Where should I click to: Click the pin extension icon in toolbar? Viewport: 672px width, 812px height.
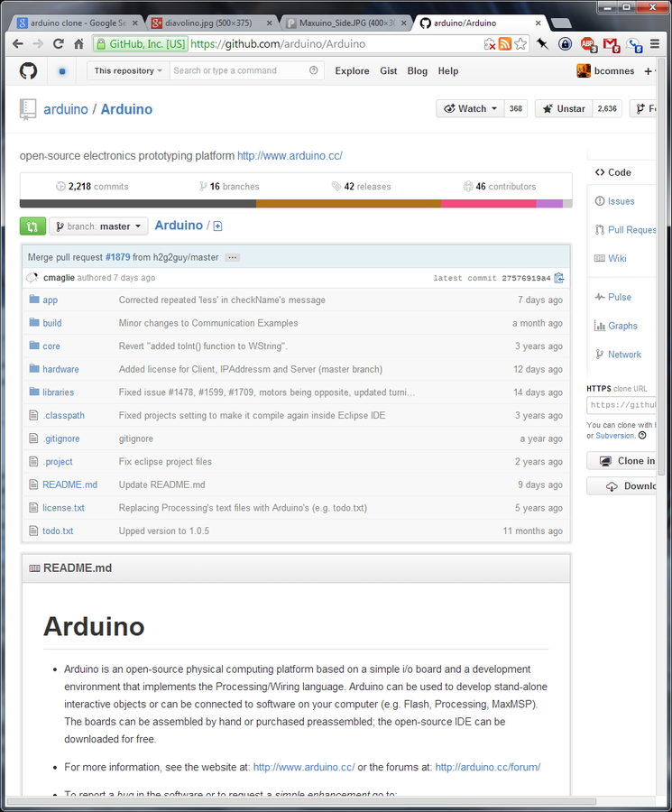(x=542, y=44)
